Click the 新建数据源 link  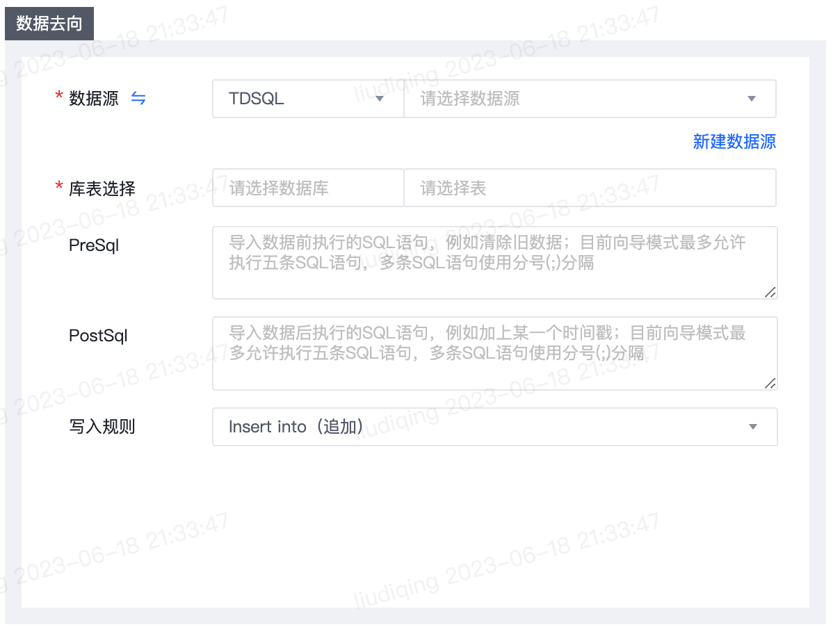coord(734,142)
